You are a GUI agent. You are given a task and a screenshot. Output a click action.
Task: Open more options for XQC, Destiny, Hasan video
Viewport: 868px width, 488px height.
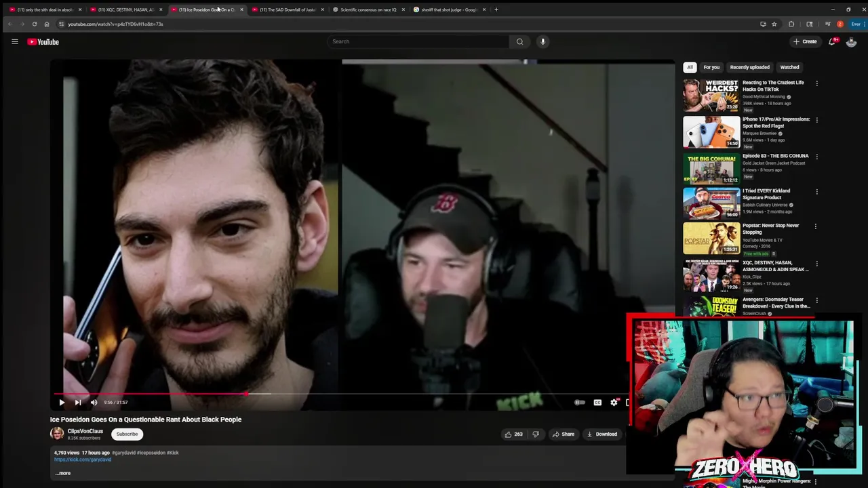click(x=816, y=264)
